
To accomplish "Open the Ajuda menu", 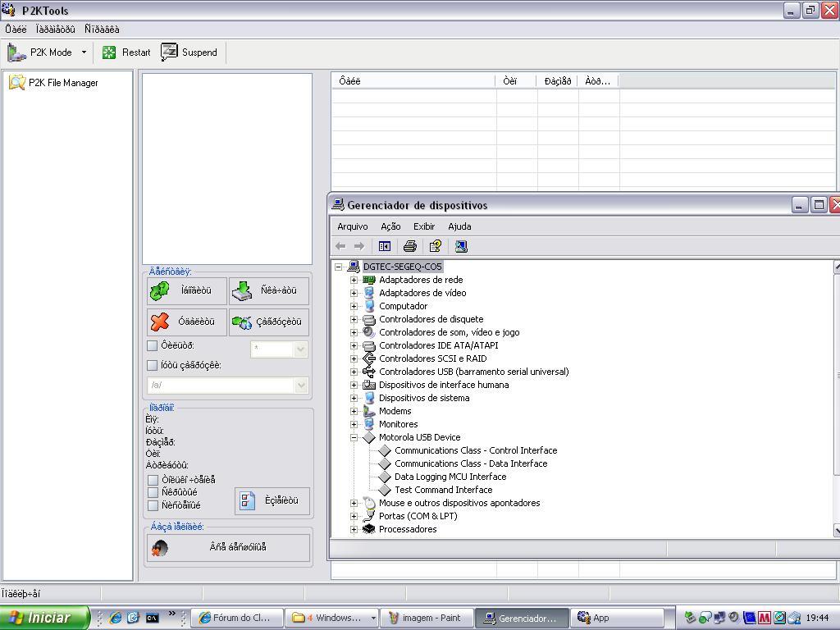I will point(459,226).
